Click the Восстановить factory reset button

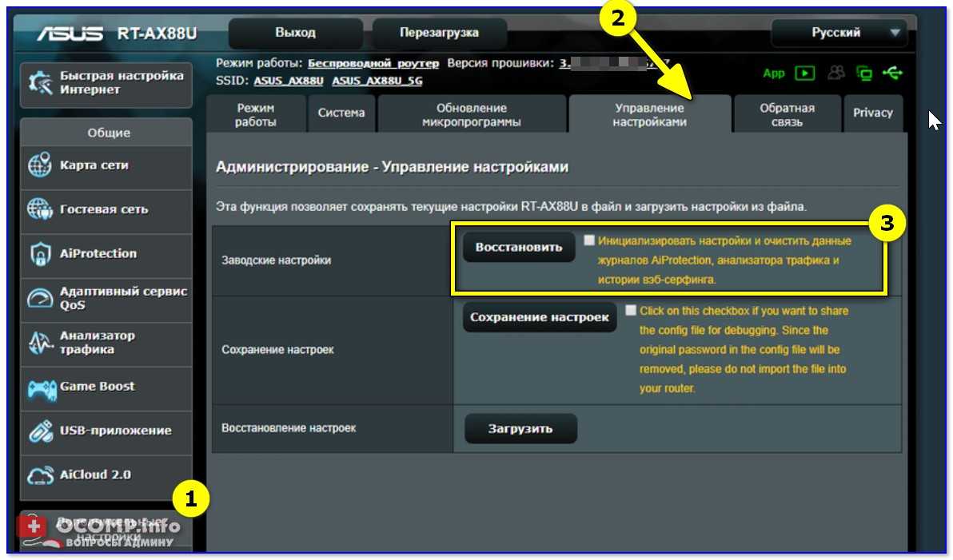(519, 247)
